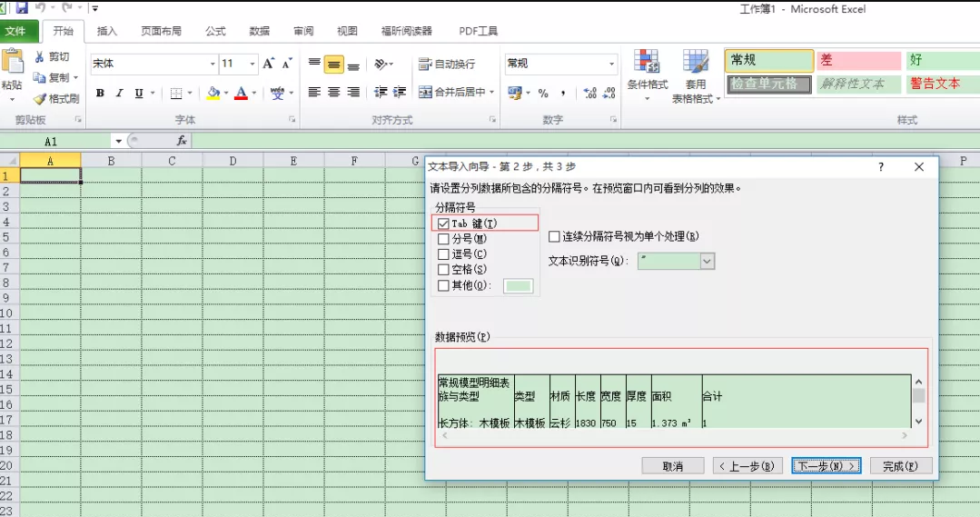The image size is (980, 517).
Task: Select the Format Painter (格式刷) brush
Action: [x=40, y=99]
